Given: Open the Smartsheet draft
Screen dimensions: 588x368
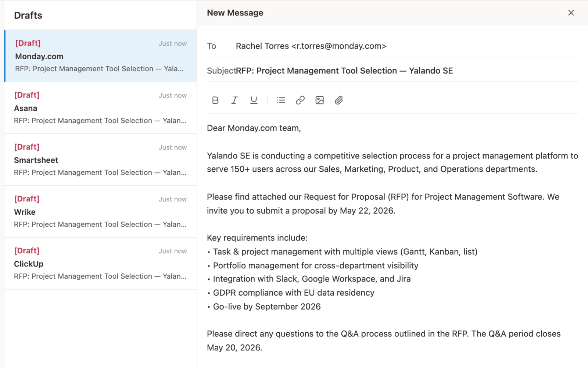Looking at the screenshot, I should point(100,160).
